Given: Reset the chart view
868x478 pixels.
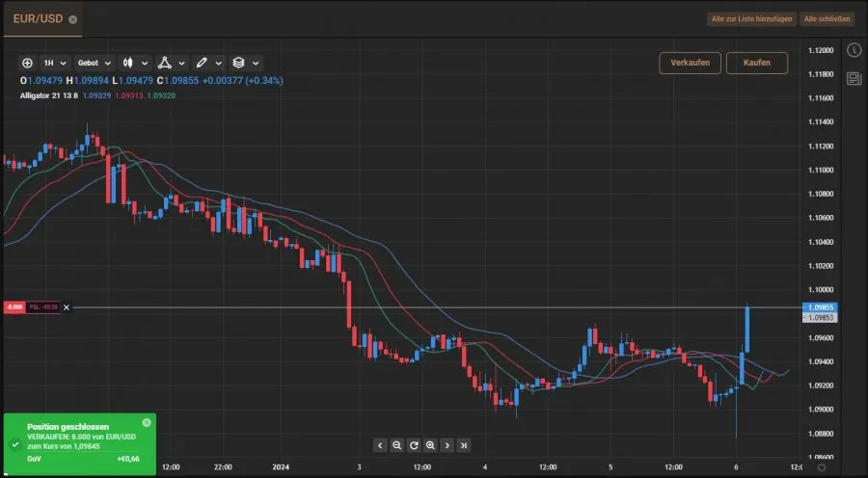Looking at the screenshot, I should point(414,445).
